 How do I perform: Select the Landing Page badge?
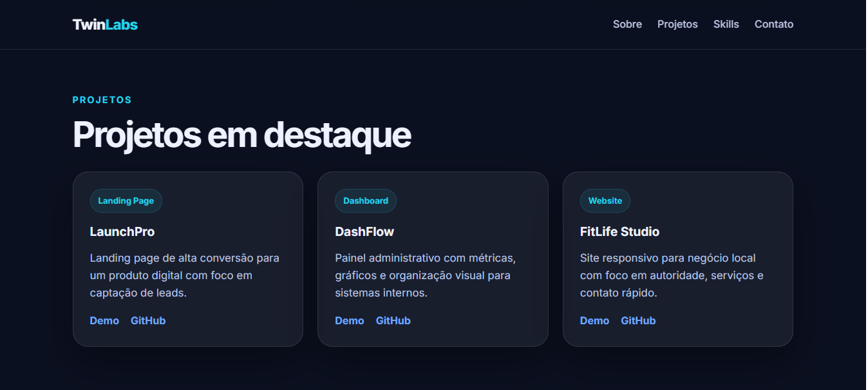pos(126,200)
